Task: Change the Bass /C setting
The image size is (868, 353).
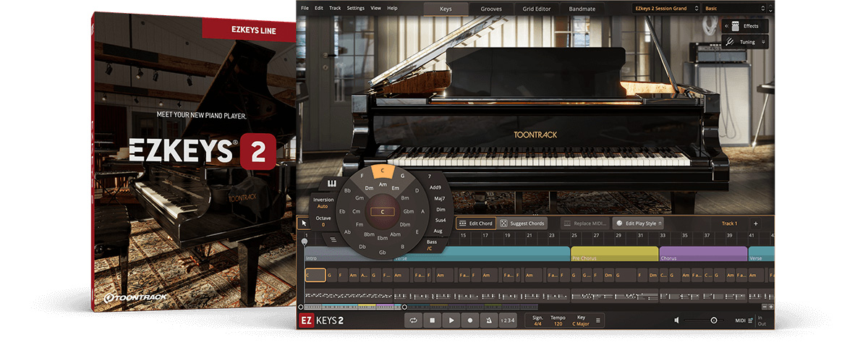Action: point(432,244)
